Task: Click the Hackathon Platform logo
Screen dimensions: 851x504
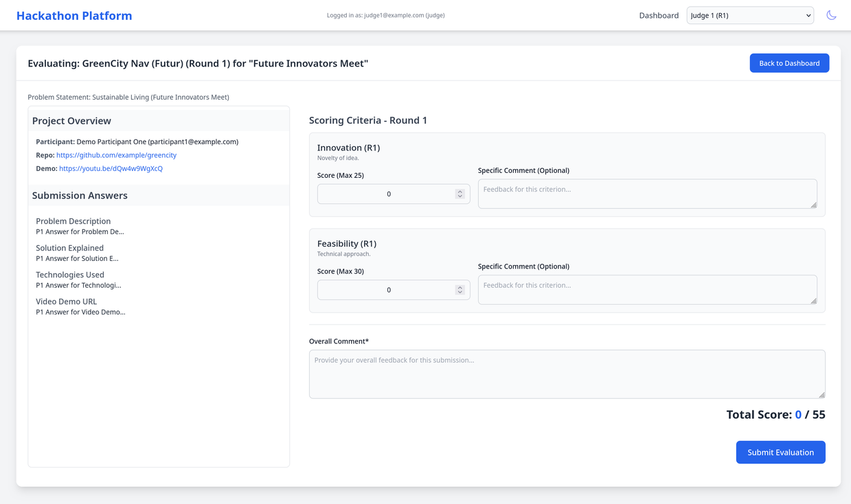Action: [74, 15]
